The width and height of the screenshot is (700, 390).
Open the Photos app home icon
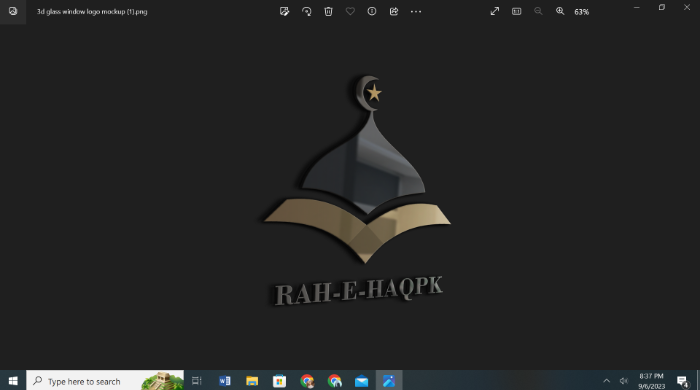[x=13, y=12]
